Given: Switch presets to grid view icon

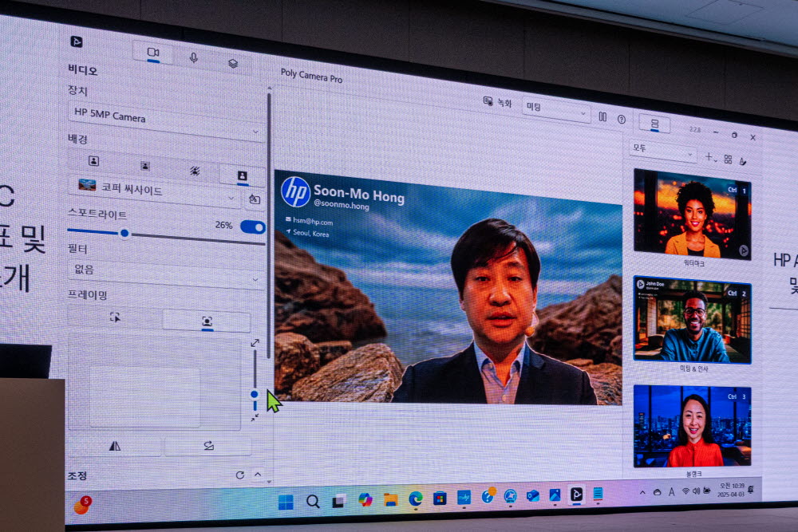Looking at the screenshot, I should click(x=729, y=160).
